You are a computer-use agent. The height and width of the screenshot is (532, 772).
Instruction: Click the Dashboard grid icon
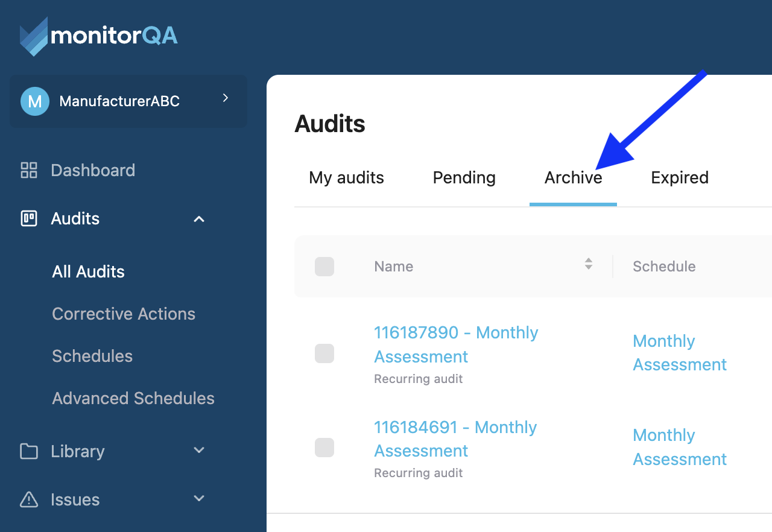point(29,170)
